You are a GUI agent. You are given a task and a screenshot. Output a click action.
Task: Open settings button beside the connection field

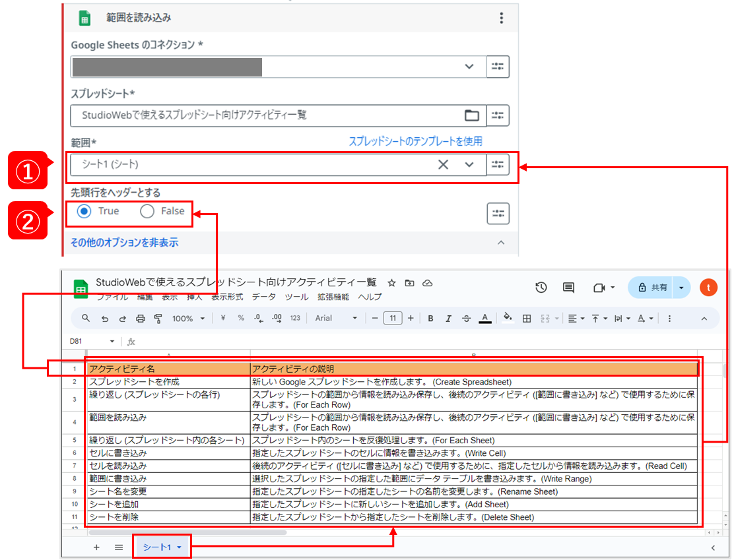click(x=498, y=66)
